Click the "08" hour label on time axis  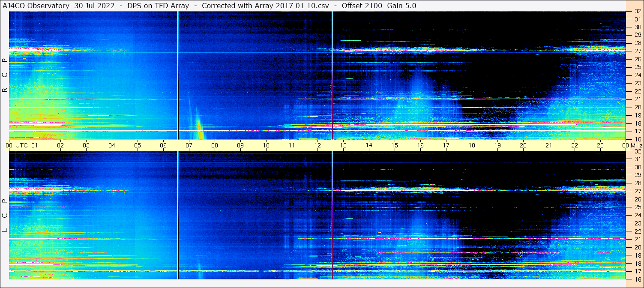215,145
